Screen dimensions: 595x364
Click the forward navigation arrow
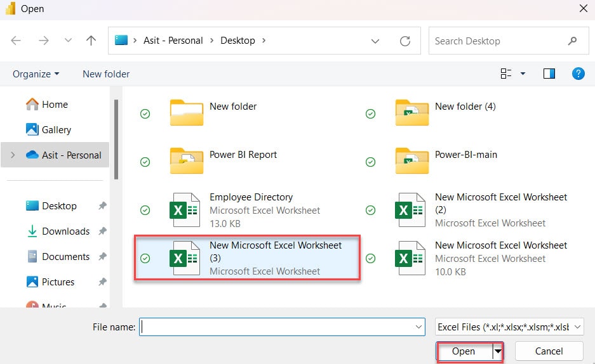[44, 40]
